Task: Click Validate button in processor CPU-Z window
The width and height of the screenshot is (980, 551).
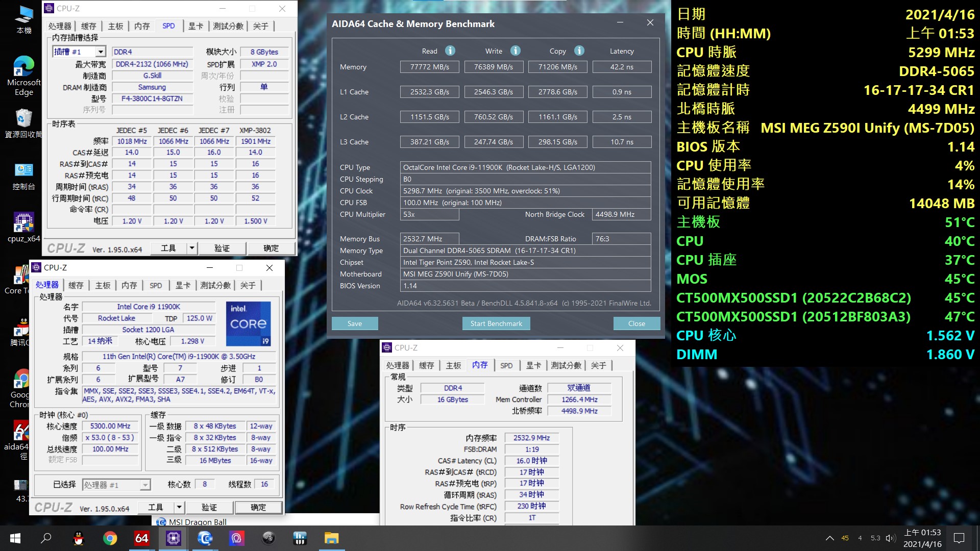Action: (x=209, y=508)
